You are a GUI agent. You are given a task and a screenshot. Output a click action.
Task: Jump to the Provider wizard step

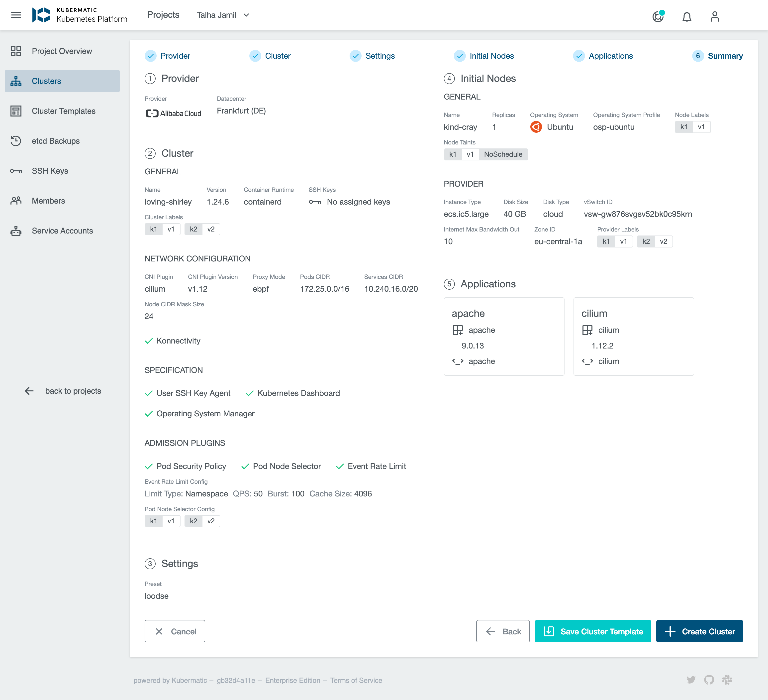coord(168,56)
